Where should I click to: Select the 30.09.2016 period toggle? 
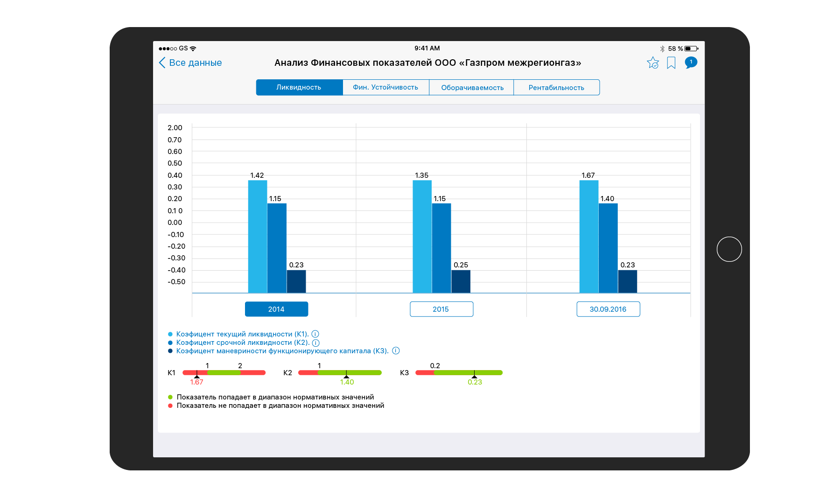[608, 309]
